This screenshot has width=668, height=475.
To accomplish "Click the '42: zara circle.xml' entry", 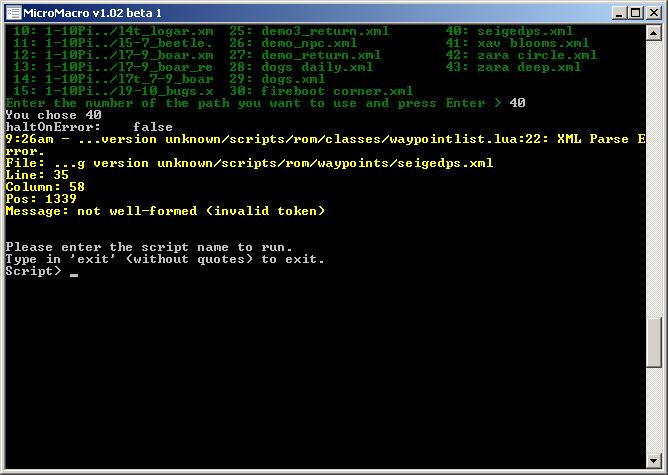I will click(x=520, y=55).
